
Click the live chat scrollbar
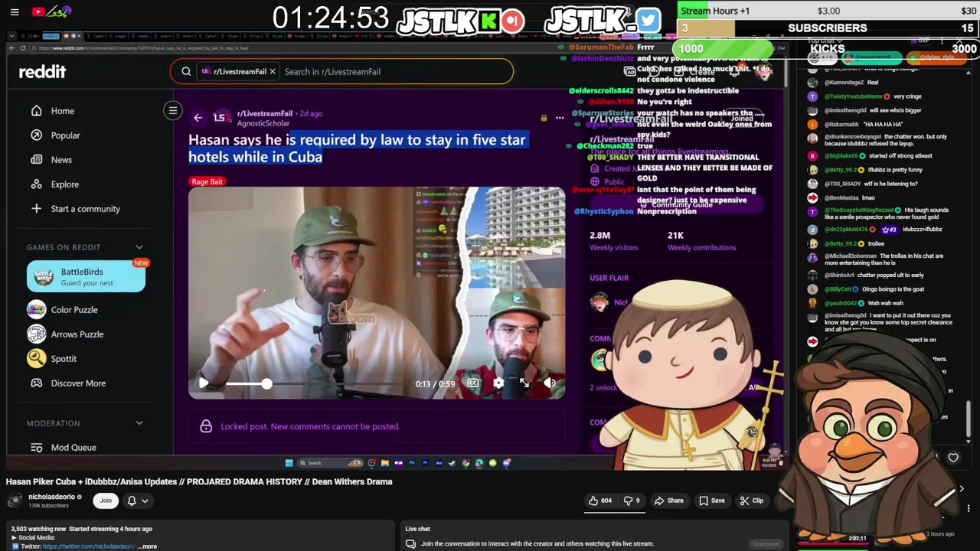point(969,417)
